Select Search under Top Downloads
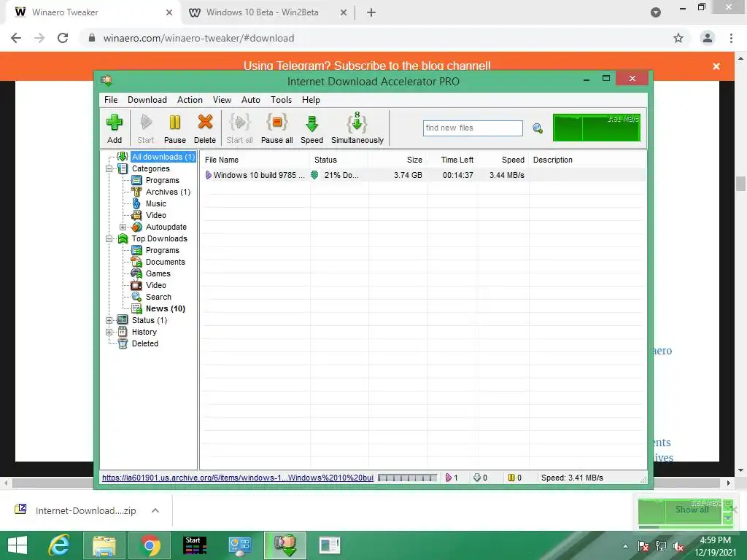 pyautogui.click(x=158, y=297)
